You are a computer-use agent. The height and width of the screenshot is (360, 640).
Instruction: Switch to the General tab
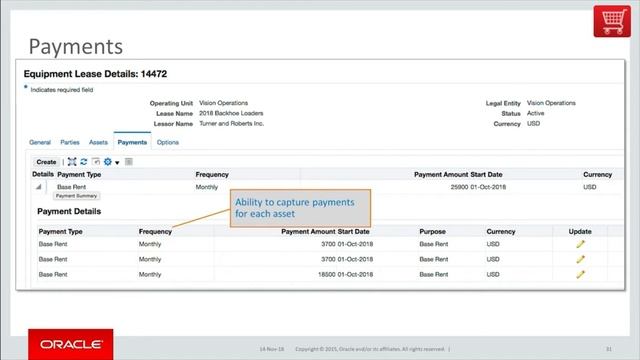pos(40,142)
